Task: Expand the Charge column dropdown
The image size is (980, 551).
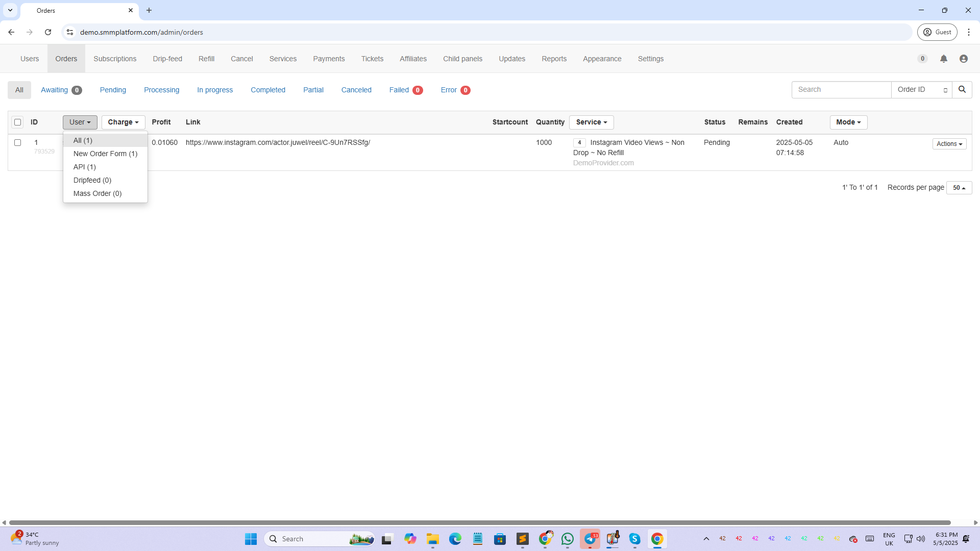Action: tap(123, 122)
